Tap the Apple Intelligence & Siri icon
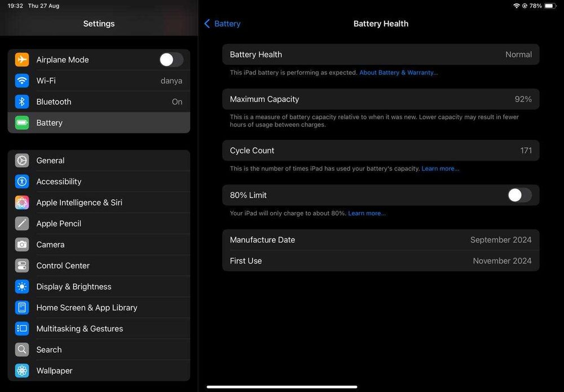This screenshot has width=564, height=392. pyautogui.click(x=22, y=202)
